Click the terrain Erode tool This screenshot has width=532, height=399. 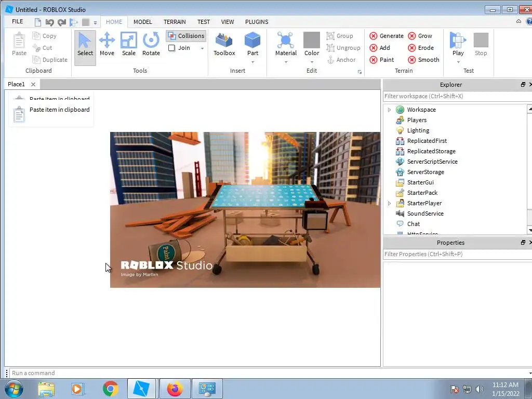click(421, 48)
